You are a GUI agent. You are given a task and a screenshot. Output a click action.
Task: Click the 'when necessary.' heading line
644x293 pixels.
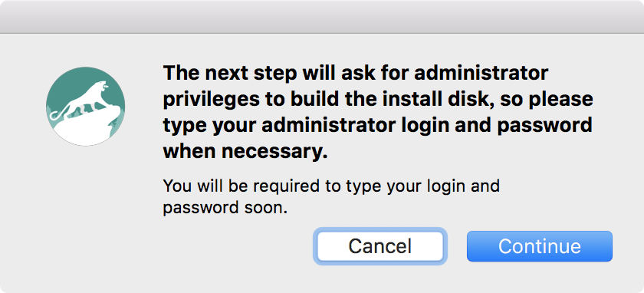[x=245, y=152]
